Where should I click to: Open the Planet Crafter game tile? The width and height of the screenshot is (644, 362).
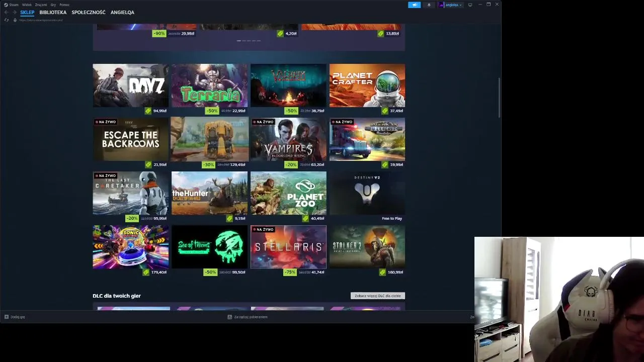367,85
